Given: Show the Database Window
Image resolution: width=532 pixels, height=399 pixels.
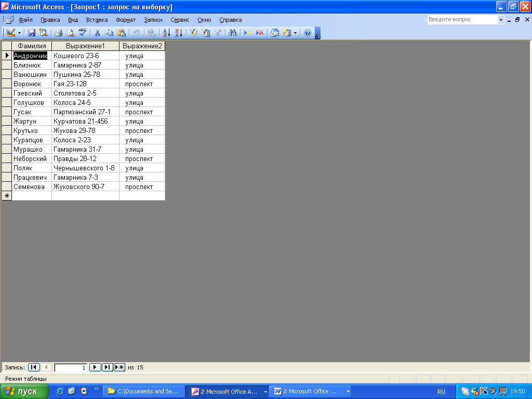Looking at the screenshot, I should coord(275,33).
